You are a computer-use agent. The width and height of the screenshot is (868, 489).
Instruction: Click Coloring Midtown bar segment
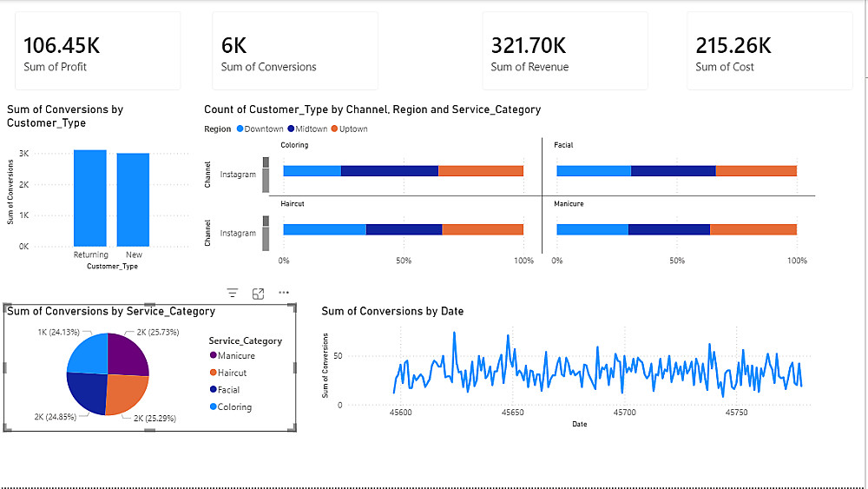tap(390, 171)
